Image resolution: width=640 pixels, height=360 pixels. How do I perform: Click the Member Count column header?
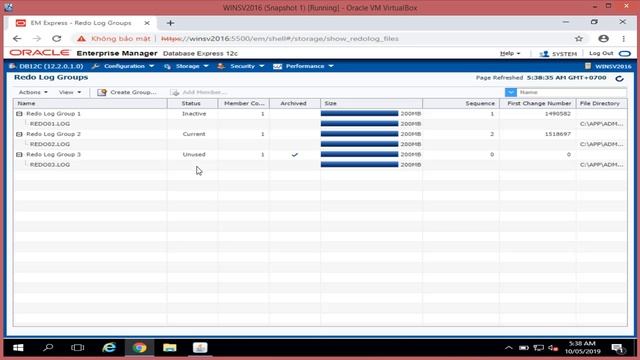tap(244, 104)
